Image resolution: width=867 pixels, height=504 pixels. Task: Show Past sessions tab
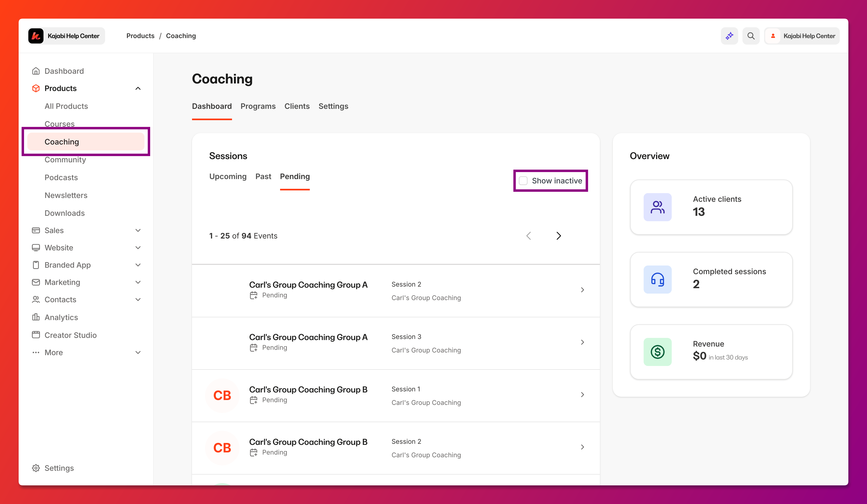[x=263, y=176]
